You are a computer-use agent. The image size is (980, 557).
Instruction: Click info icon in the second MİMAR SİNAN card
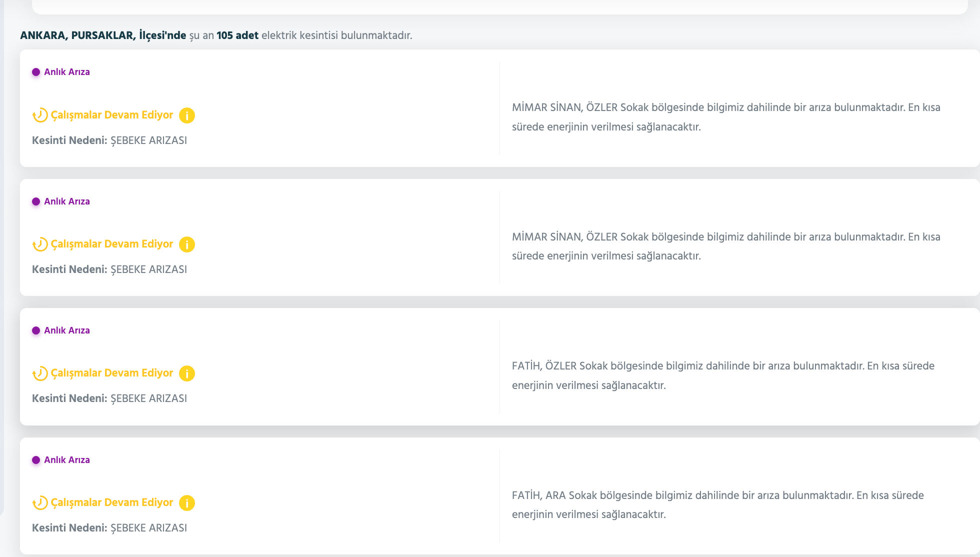point(187,244)
